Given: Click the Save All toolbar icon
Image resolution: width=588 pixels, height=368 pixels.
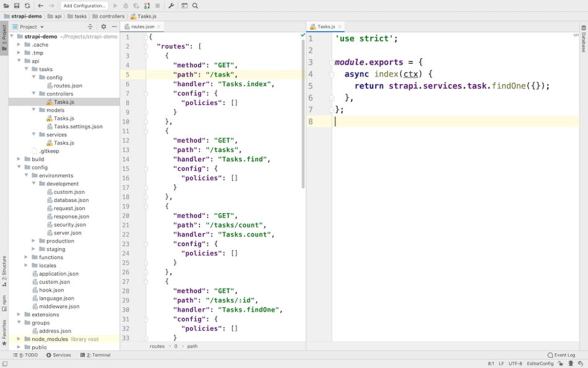Looking at the screenshot, I should pyautogui.click(x=17, y=6).
